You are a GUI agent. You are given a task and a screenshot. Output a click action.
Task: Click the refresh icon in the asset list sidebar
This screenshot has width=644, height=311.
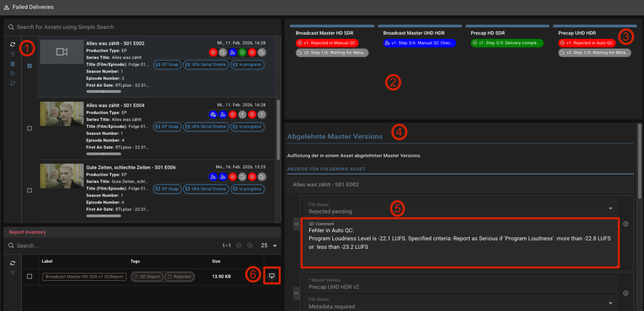tap(13, 44)
